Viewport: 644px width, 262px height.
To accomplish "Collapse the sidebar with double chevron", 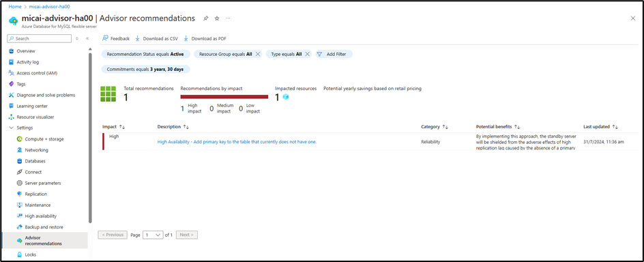I will [87, 39].
